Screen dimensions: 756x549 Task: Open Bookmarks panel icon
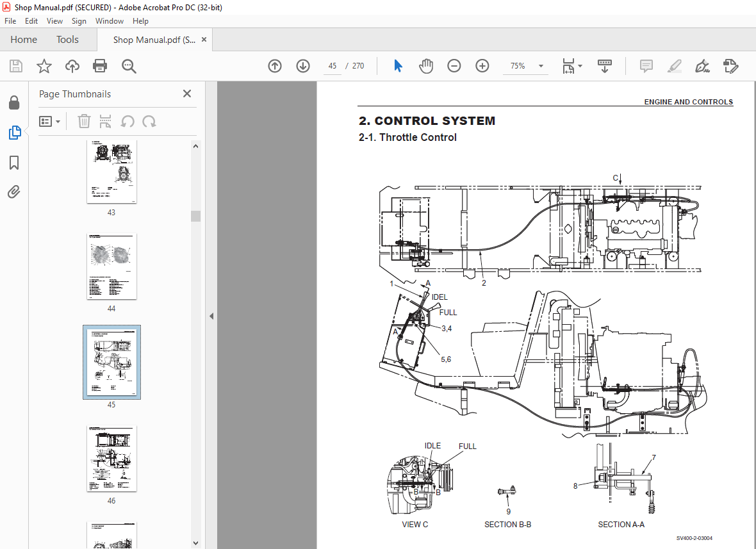click(14, 163)
